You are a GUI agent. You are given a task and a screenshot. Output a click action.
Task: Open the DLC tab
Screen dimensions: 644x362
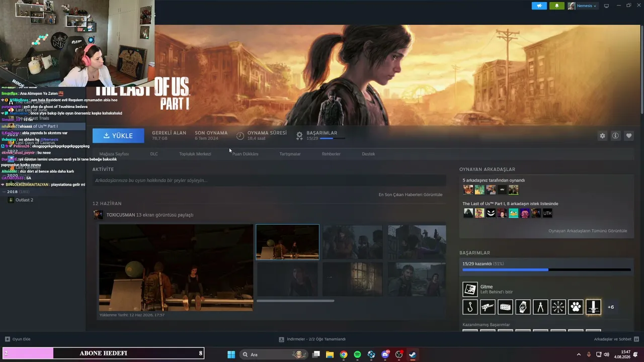(154, 154)
